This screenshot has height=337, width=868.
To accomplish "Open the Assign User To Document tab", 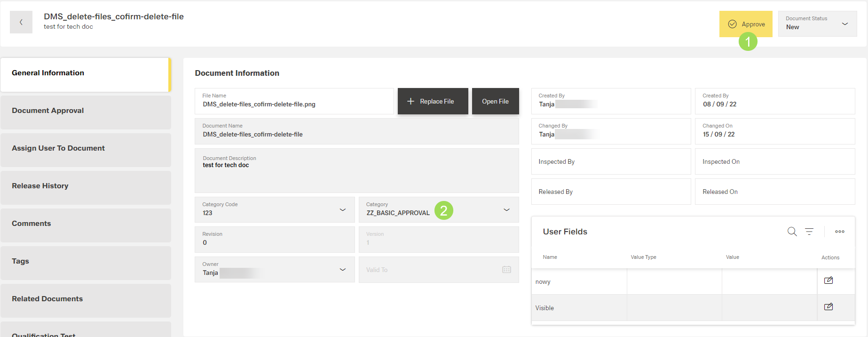I will (x=86, y=148).
